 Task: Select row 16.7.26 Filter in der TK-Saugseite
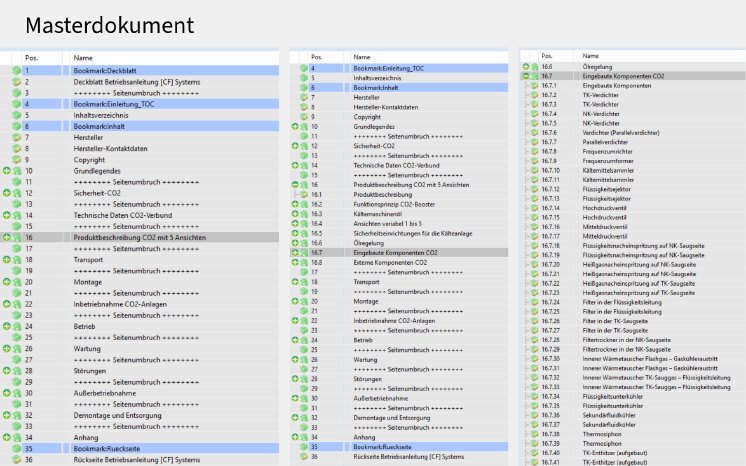pos(633,321)
